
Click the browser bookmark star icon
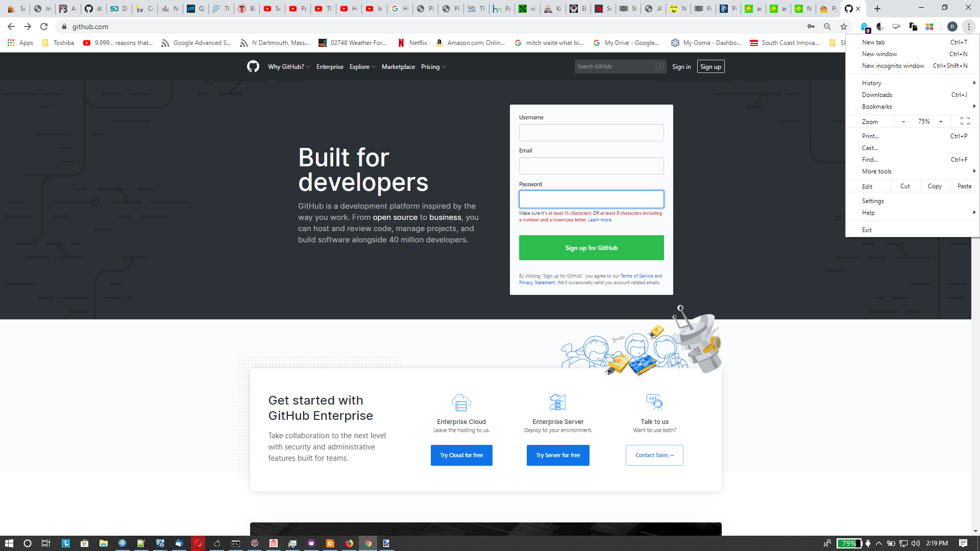click(844, 26)
